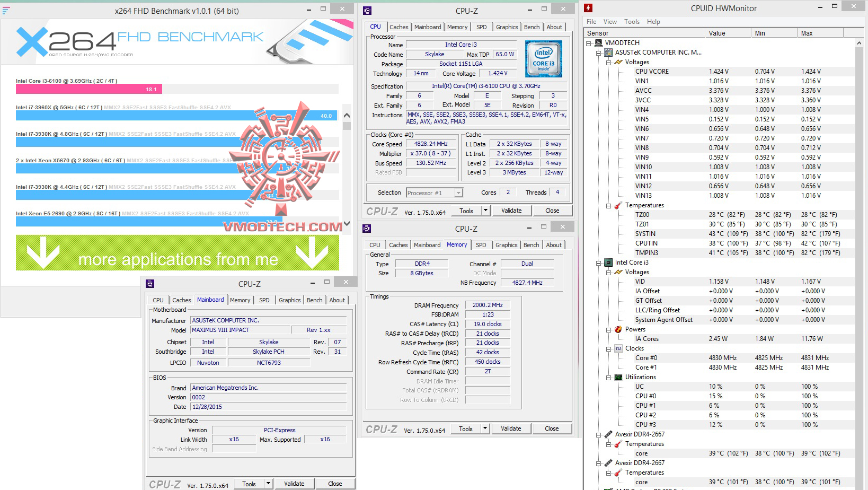Viewport: 868px width, 490px height.
Task: Collapse the Voltages group containing CPU VCORE
Action: click(x=608, y=62)
